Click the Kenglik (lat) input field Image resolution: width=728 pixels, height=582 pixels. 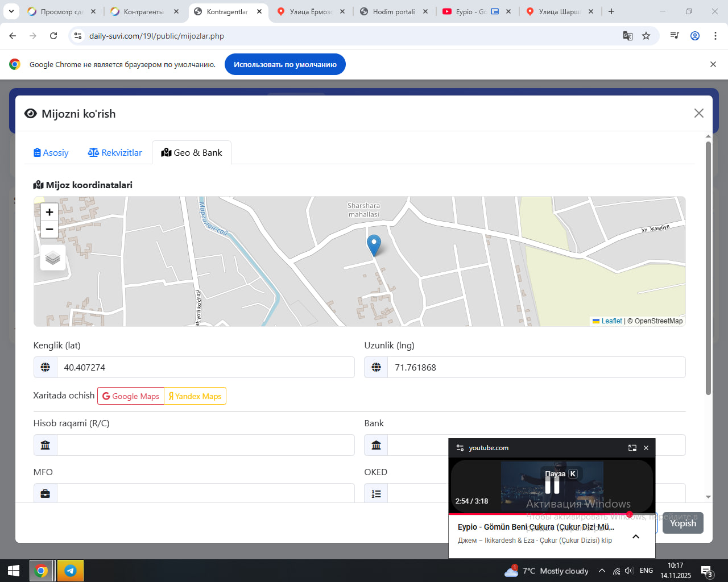tap(205, 367)
